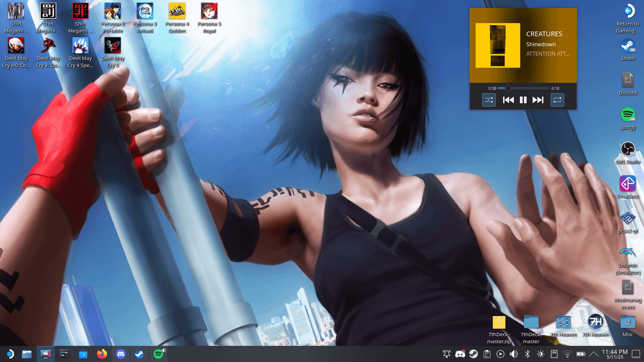Select the Dolphin (Emulator) desktop icon
644x362 pixels.
click(x=628, y=260)
